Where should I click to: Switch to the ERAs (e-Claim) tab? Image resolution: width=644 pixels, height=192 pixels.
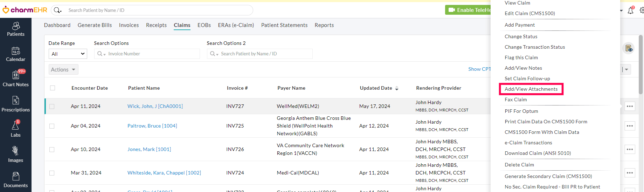236,25
